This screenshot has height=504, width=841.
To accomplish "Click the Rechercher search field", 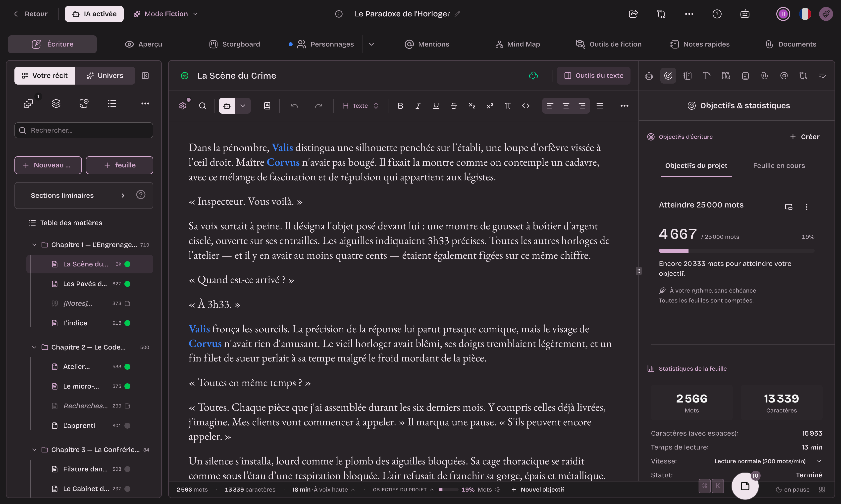I will click(x=84, y=130).
